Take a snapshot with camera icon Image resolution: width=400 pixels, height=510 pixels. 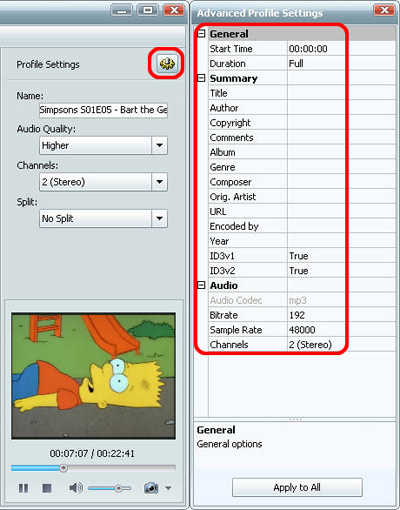(x=151, y=488)
